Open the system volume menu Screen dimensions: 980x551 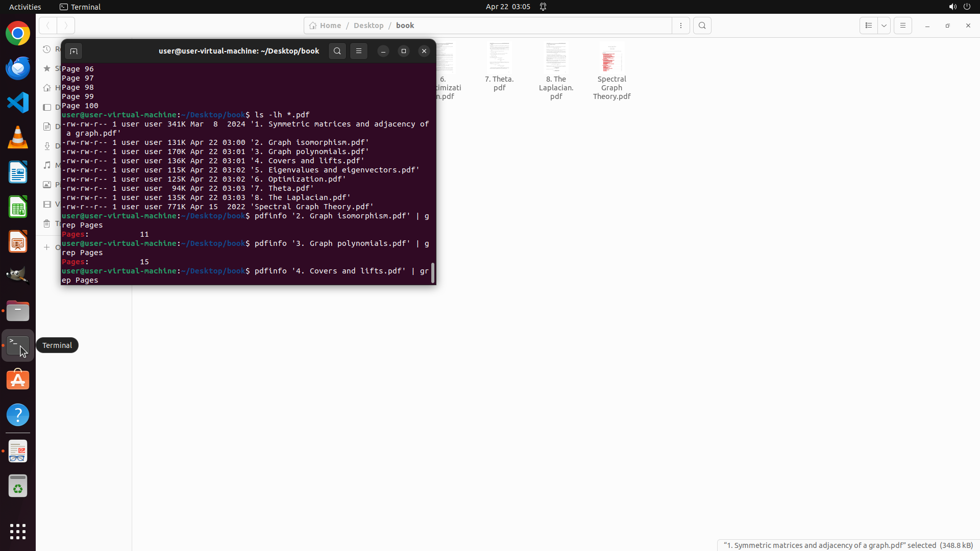pyautogui.click(x=952, y=7)
